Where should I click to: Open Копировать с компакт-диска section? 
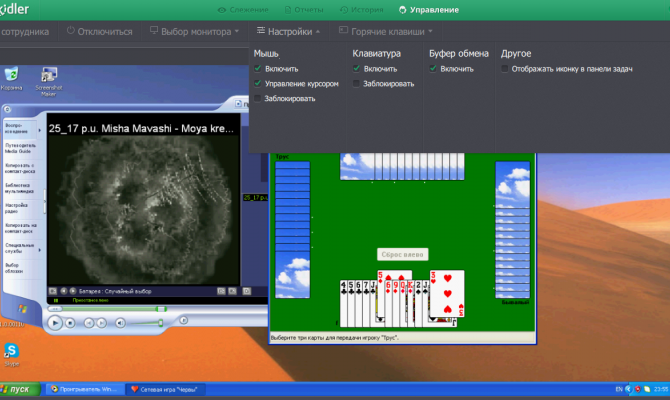click(20, 168)
